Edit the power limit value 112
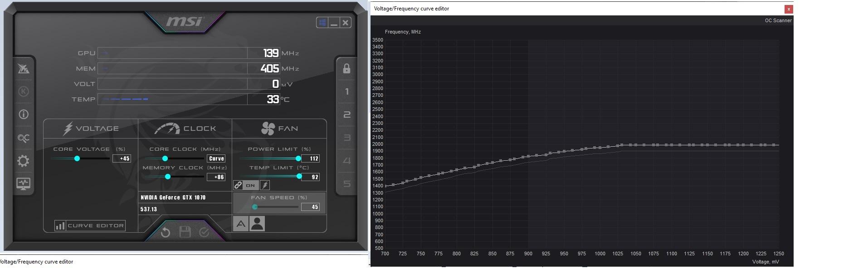The height and width of the screenshot is (268, 868). pyautogui.click(x=311, y=158)
